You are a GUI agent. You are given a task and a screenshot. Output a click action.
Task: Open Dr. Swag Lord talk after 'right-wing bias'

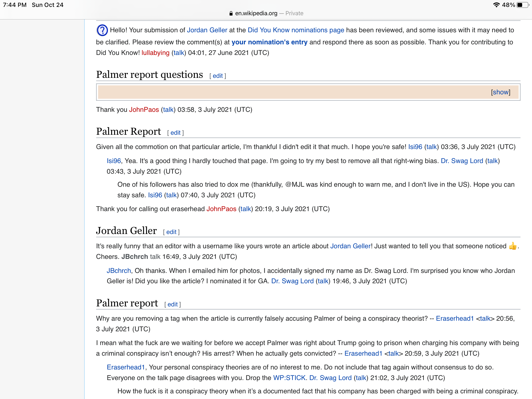493,161
